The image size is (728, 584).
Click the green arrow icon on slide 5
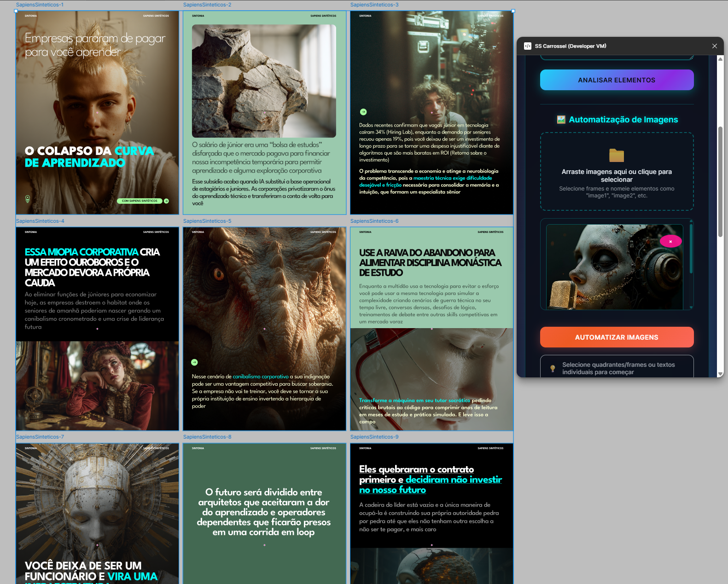click(194, 363)
